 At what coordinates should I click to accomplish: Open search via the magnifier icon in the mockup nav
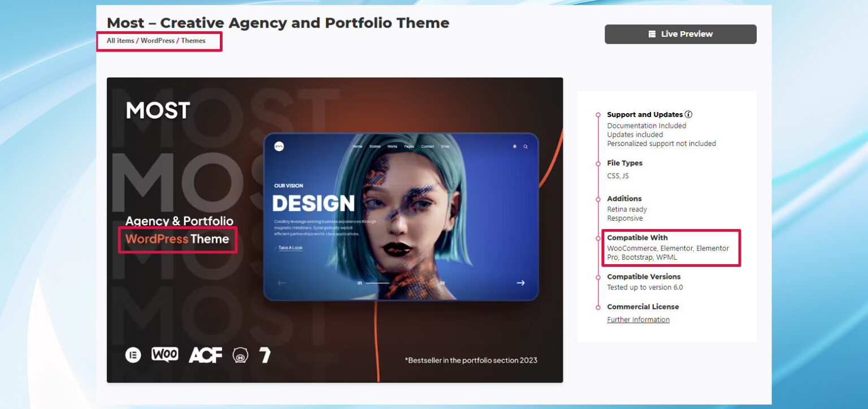tap(526, 146)
